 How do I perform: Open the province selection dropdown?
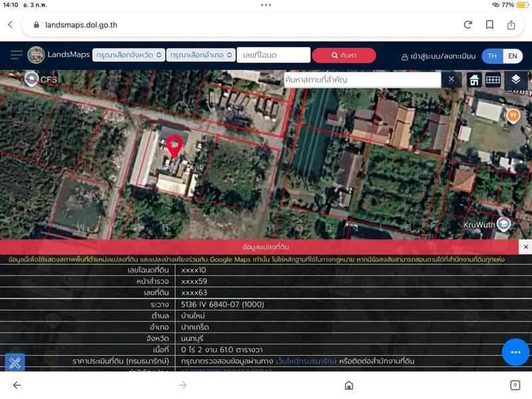[x=129, y=55]
